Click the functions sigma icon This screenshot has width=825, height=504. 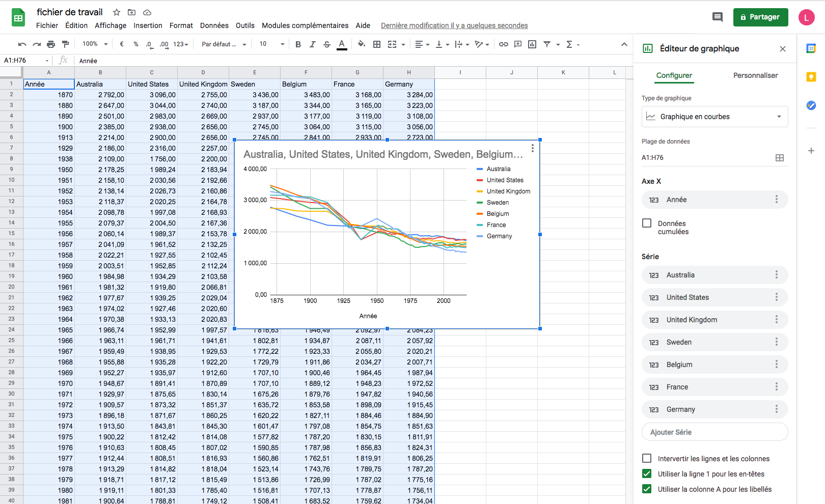(569, 44)
